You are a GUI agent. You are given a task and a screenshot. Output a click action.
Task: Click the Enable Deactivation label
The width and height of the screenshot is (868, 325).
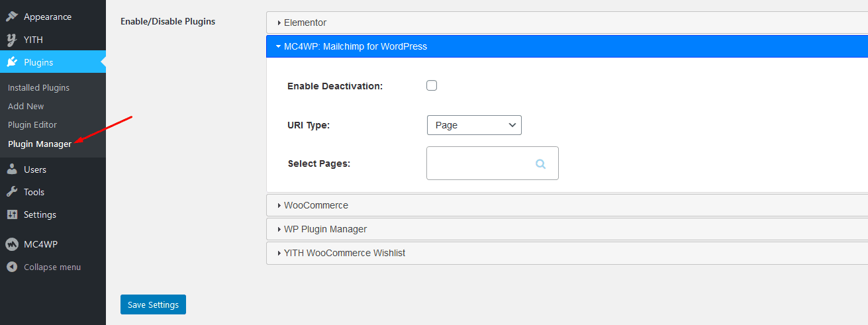coord(335,86)
